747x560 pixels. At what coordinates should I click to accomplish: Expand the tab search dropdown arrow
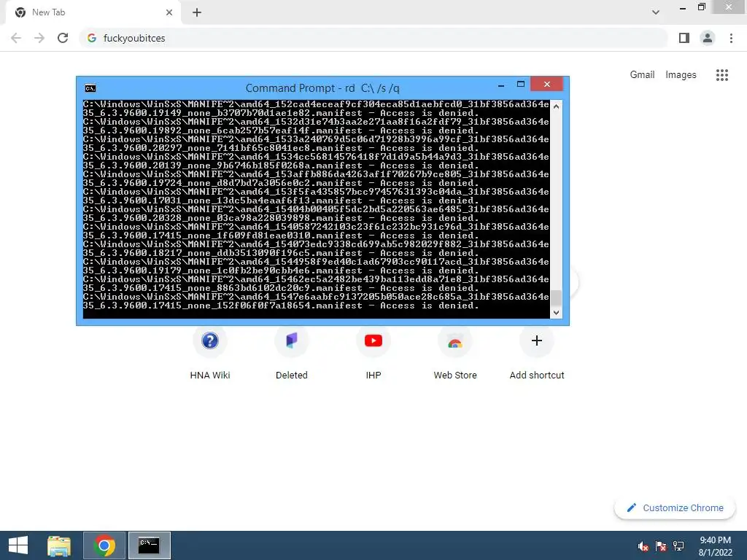[656, 12]
